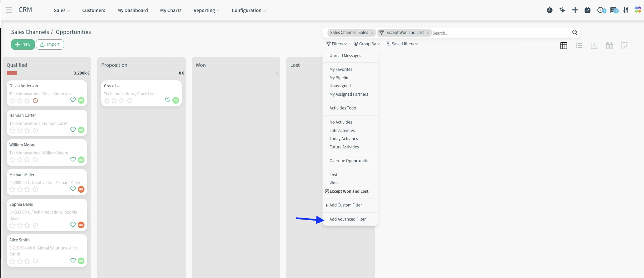Set second priority star on Hannah Carter card
This screenshot has height=278, width=644.
(x=20, y=130)
